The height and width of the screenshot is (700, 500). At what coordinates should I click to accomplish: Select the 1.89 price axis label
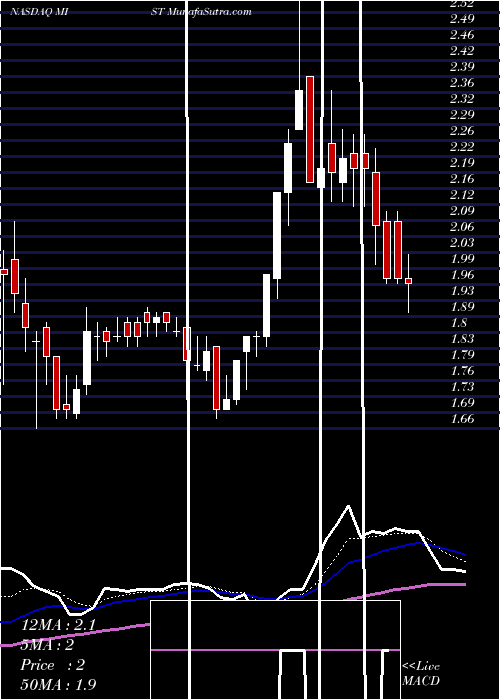coord(462,307)
